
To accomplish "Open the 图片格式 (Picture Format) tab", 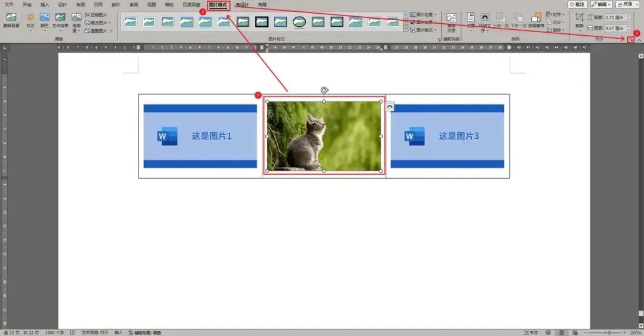I will pos(218,5).
